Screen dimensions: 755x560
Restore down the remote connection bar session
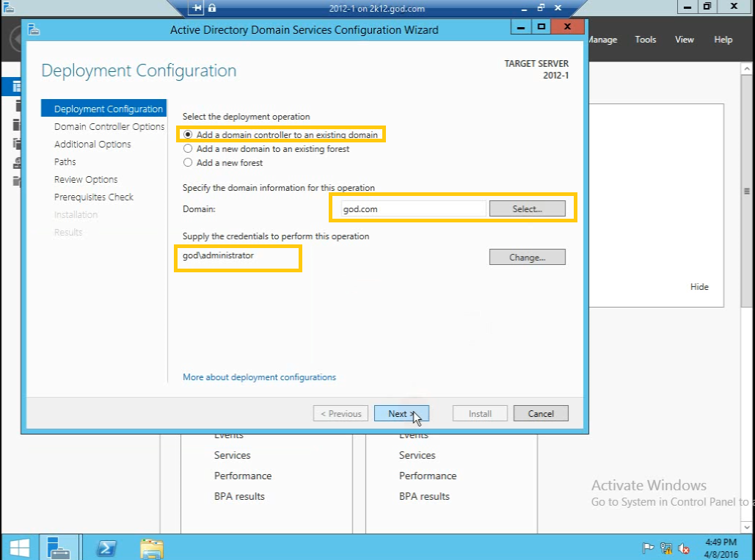(x=541, y=7)
